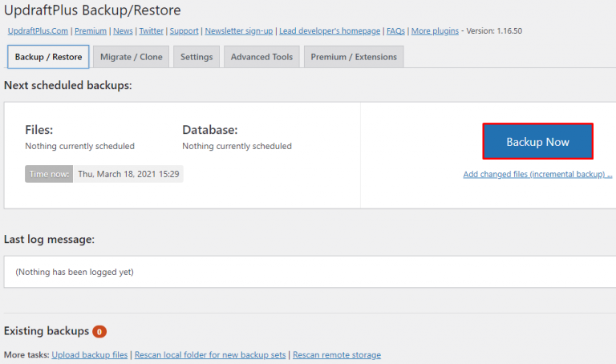
Task: Click the 'Existing backups' heading
Action: [47, 331]
